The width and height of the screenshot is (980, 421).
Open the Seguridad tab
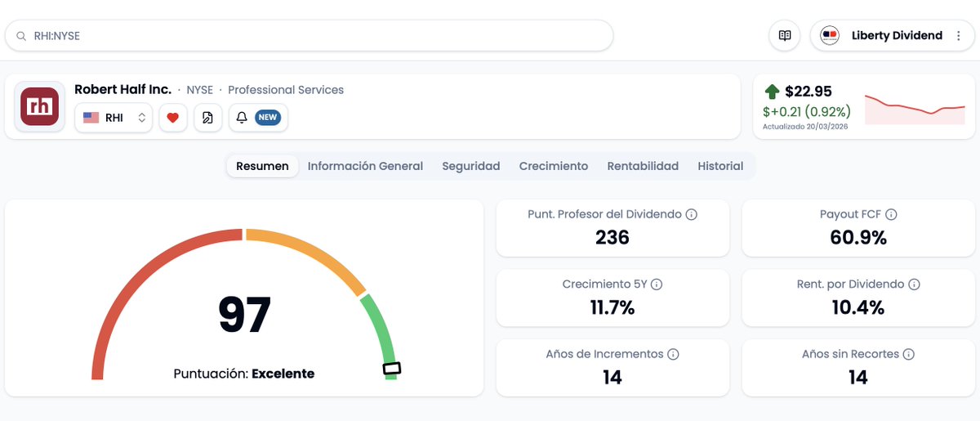[471, 166]
